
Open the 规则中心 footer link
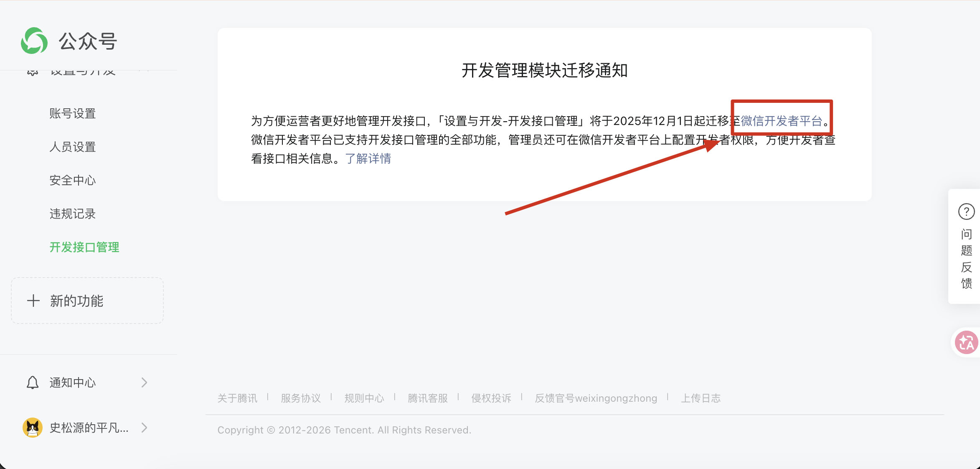coord(364,398)
